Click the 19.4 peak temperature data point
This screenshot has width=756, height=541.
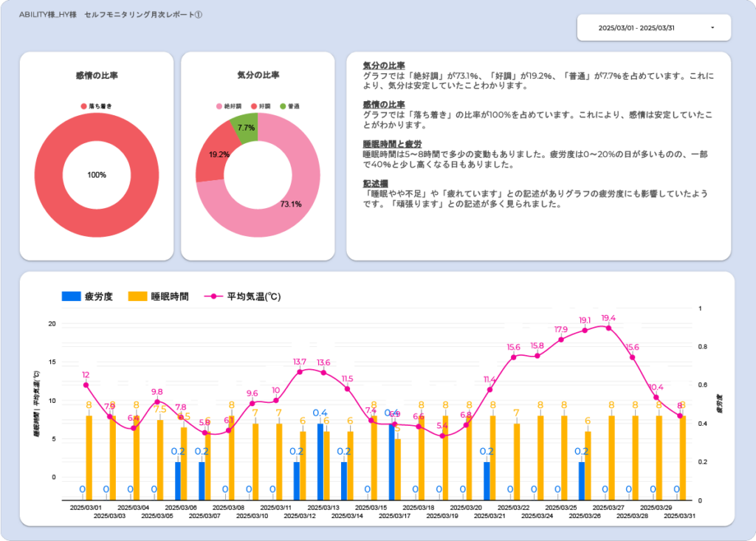(608, 328)
